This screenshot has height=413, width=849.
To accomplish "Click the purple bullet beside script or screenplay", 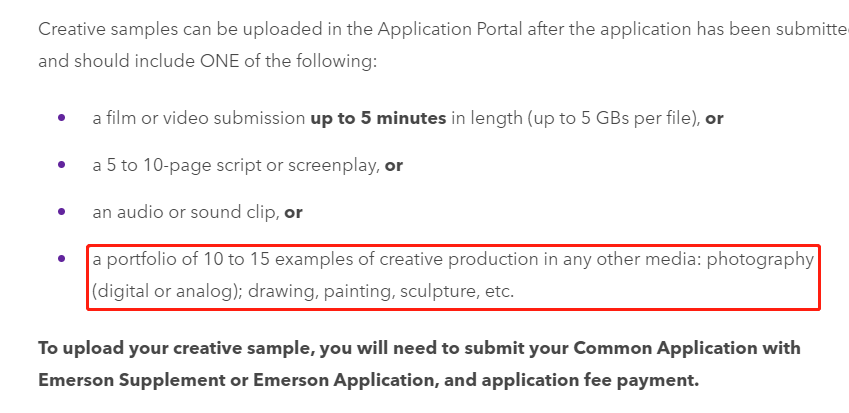I will pyautogui.click(x=61, y=165).
